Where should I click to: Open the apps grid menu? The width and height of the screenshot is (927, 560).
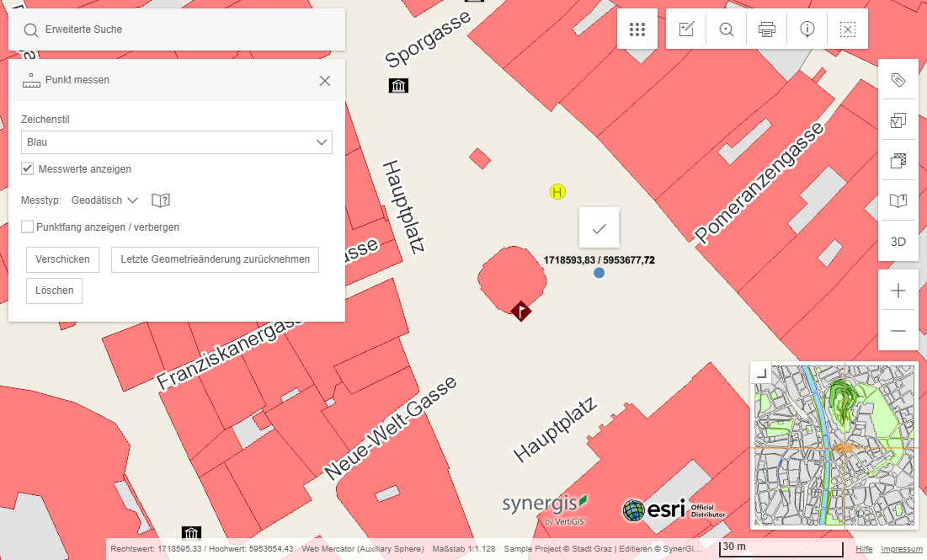pos(637,29)
